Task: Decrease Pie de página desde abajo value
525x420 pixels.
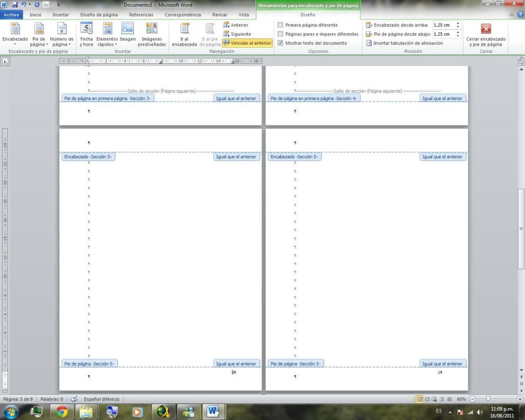Action: 458,35
